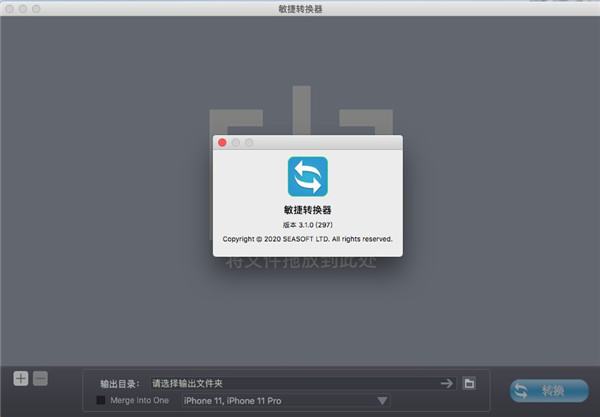The height and width of the screenshot is (417, 600).
Task: Close the About dialog with the red button
Action: tap(222, 142)
